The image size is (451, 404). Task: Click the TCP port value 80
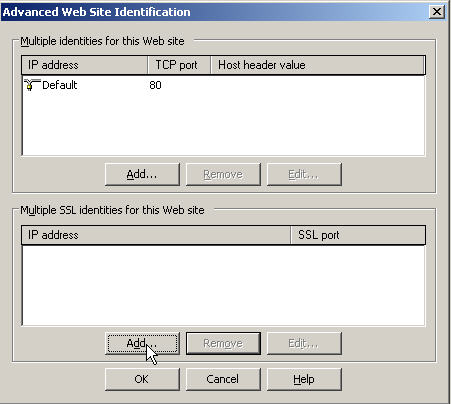pos(155,85)
